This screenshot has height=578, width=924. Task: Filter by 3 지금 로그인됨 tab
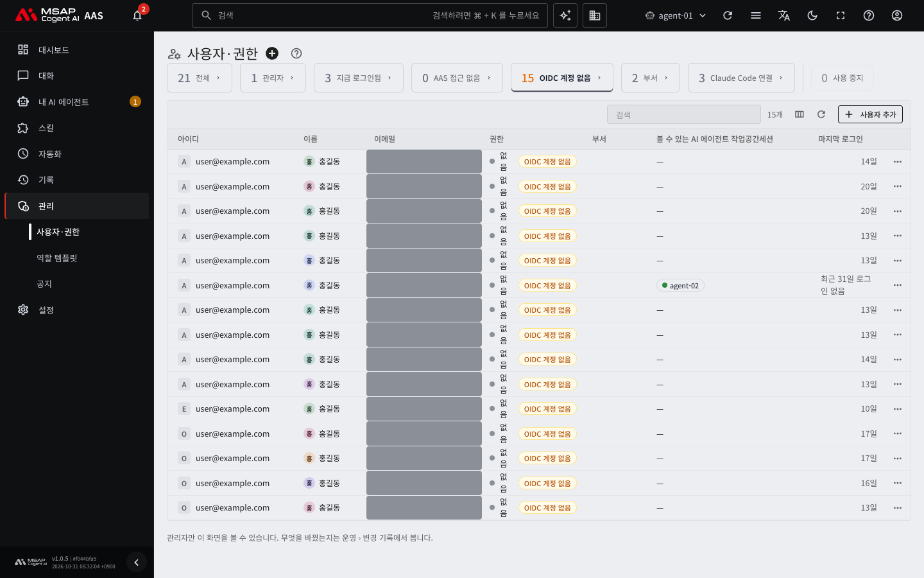(358, 78)
